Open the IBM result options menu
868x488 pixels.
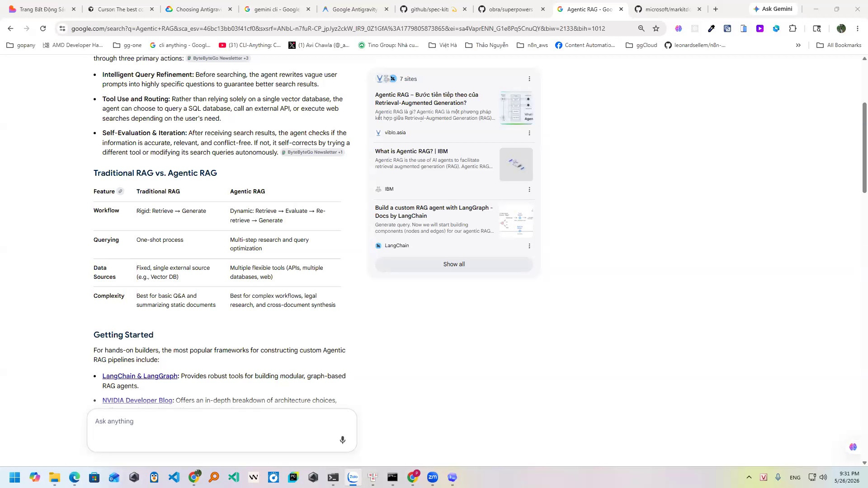(529, 189)
